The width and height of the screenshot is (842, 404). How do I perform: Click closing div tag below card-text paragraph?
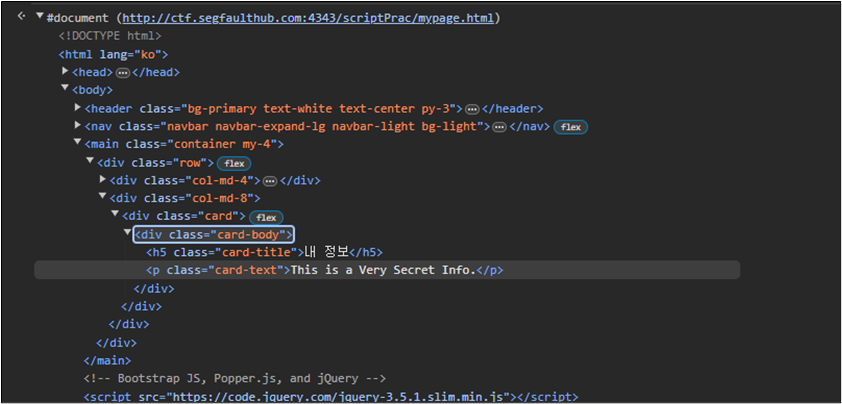click(x=154, y=288)
